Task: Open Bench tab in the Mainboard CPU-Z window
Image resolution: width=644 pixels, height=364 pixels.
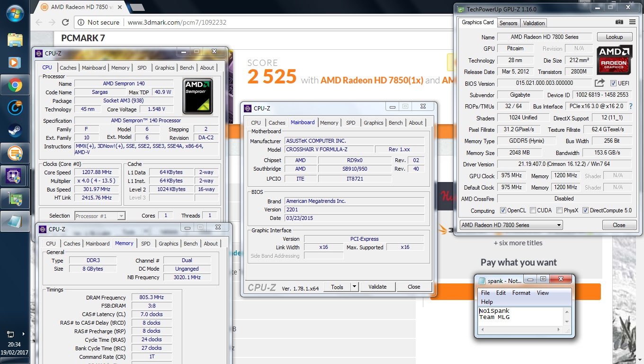Action: (395, 123)
